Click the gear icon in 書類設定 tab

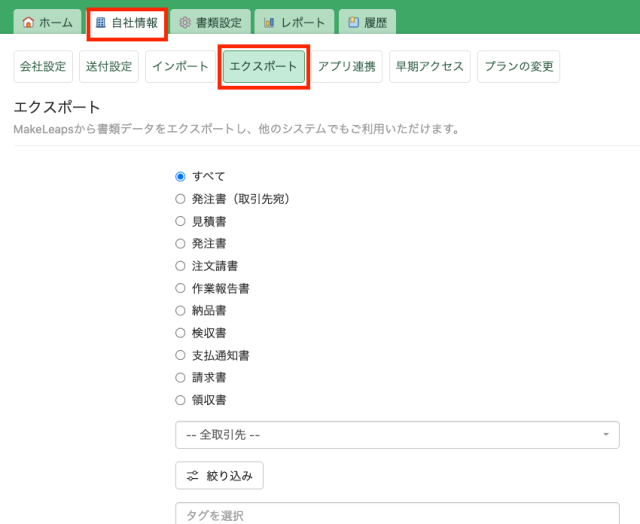pyautogui.click(x=185, y=23)
